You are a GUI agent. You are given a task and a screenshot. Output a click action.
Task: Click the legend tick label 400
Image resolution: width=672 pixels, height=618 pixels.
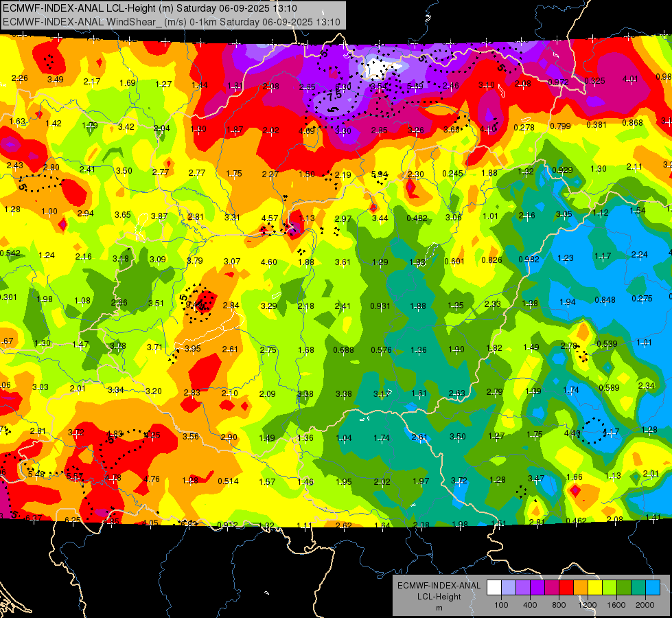530,605
